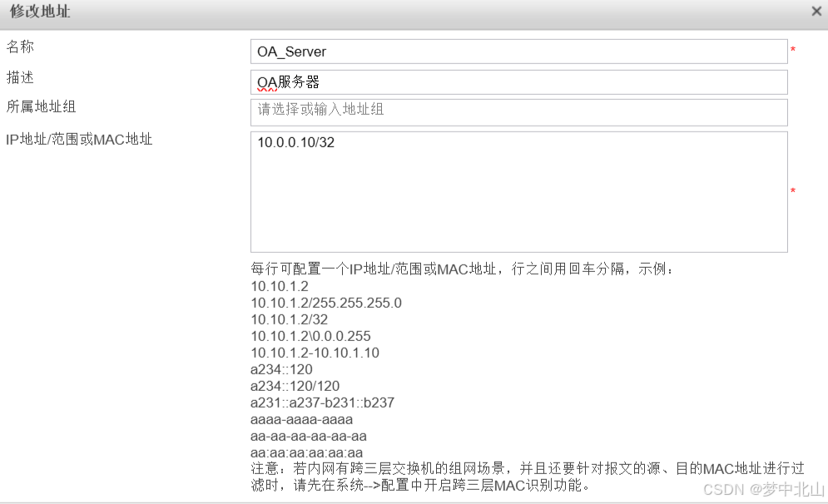Click example line 10.10.1.2\0.0.0.255
Screen dimensions: 828x504
coord(311,336)
